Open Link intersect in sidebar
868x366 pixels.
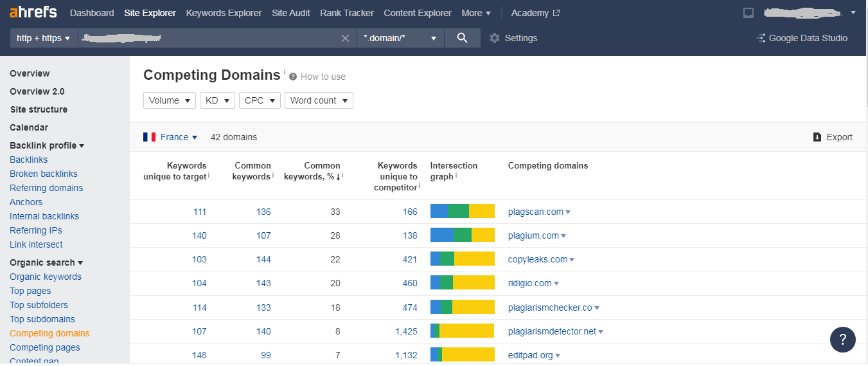point(36,244)
